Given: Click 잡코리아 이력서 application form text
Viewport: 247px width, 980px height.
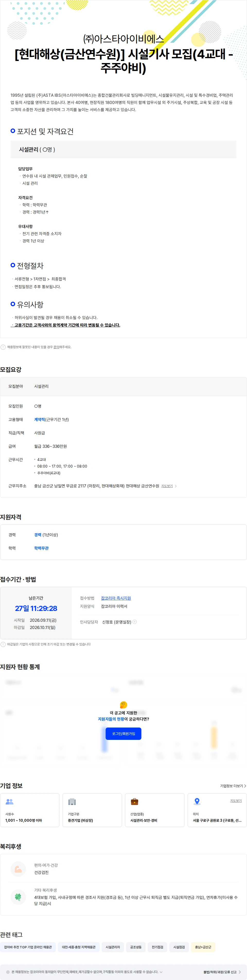Looking at the screenshot, I should (x=114, y=606).
